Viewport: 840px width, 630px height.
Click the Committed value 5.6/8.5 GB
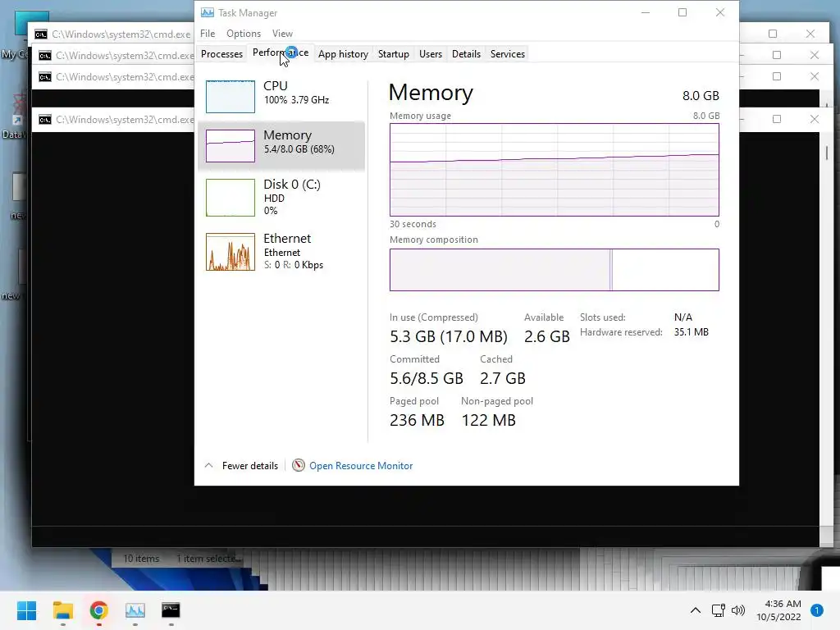coord(427,378)
